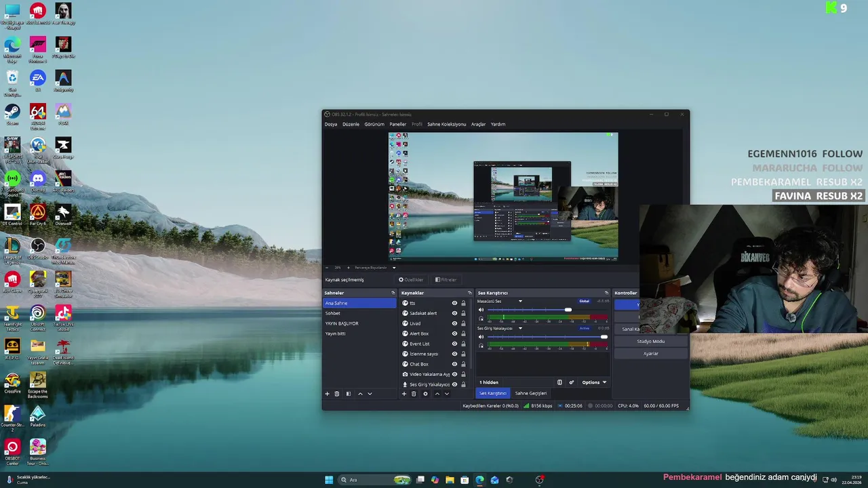The image size is (868, 488).
Task: Hide the Chat Box source with its eye icon
Action: pyautogui.click(x=454, y=364)
